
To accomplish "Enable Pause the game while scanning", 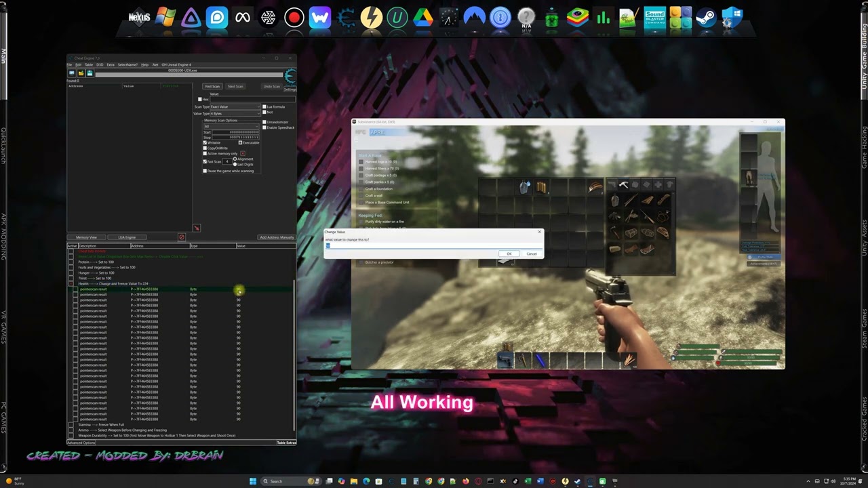I will (205, 171).
